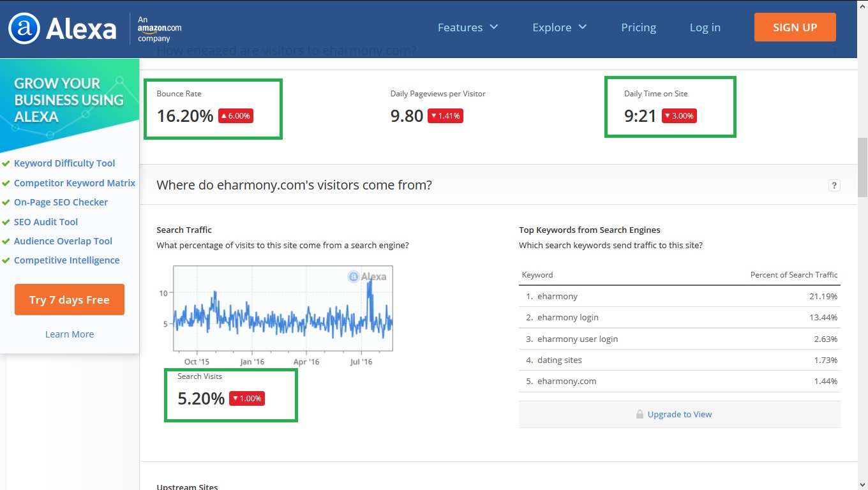868x490 pixels.
Task: Select the keyword "eharmony login"
Action: click(x=568, y=317)
